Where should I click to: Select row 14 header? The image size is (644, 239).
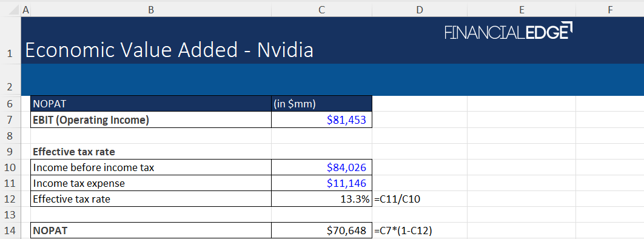click(x=10, y=231)
